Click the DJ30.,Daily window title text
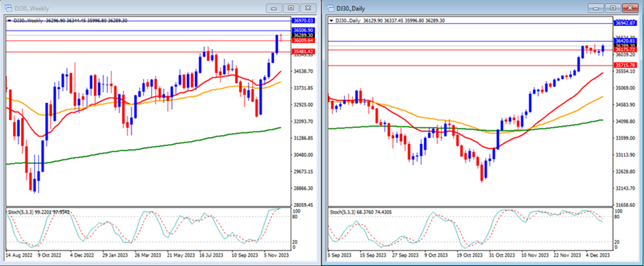The height and width of the screenshot is (266, 644). [350, 8]
